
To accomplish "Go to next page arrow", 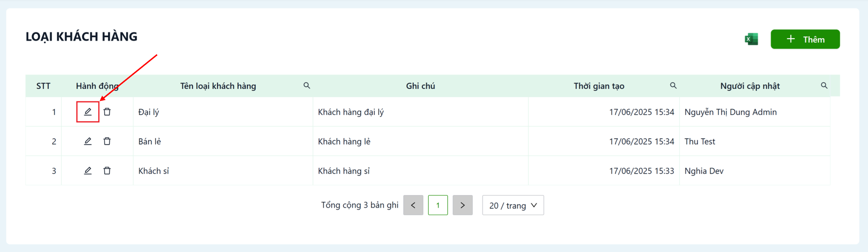I will (463, 205).
